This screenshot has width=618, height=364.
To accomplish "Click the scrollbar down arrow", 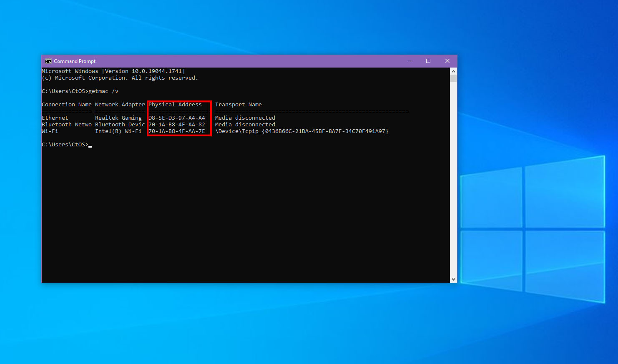I will [453, 279].
